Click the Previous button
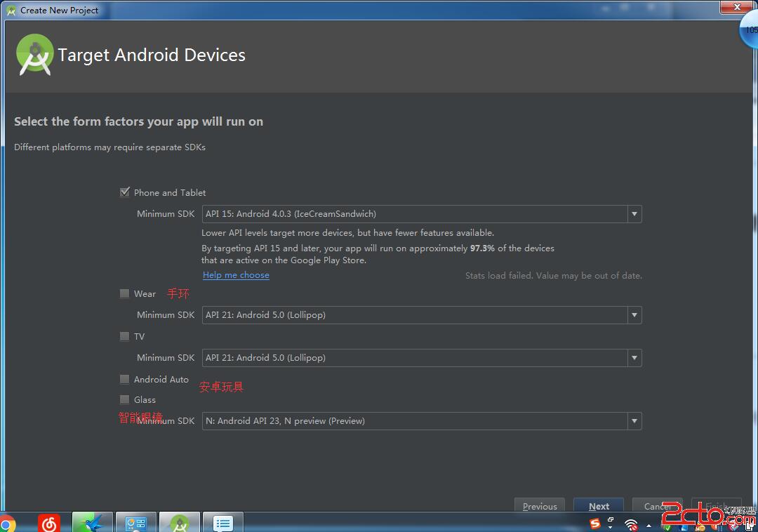758x532 pixels. [540, 505]
